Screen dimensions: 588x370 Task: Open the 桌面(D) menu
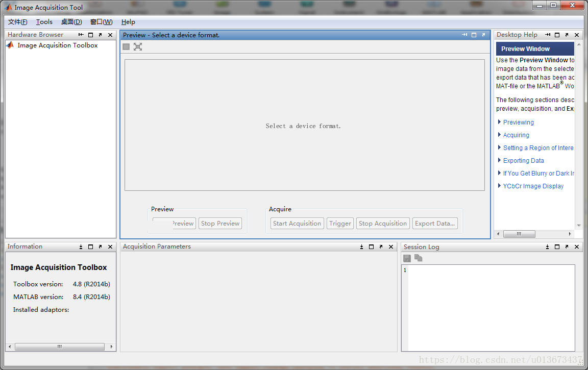click(71, 22)
